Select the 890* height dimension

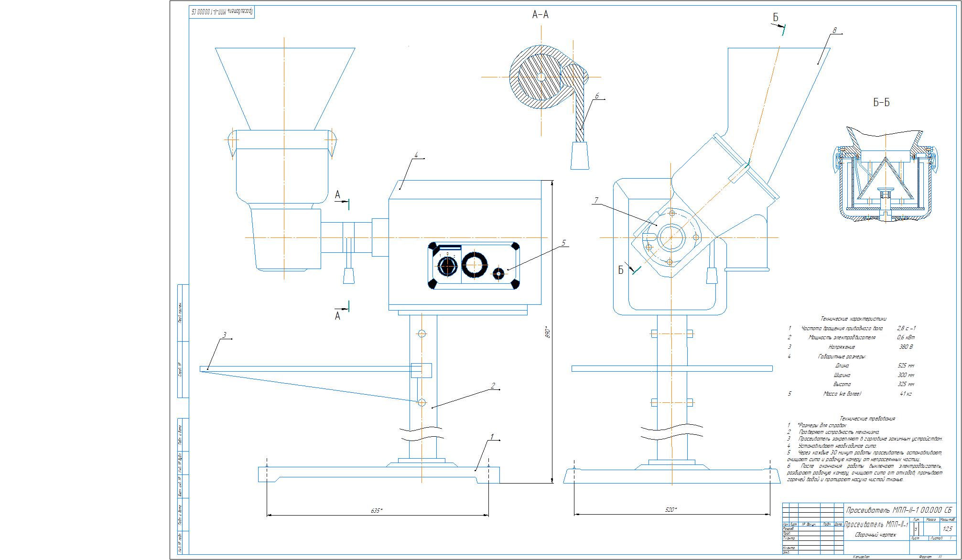(548, 333)
